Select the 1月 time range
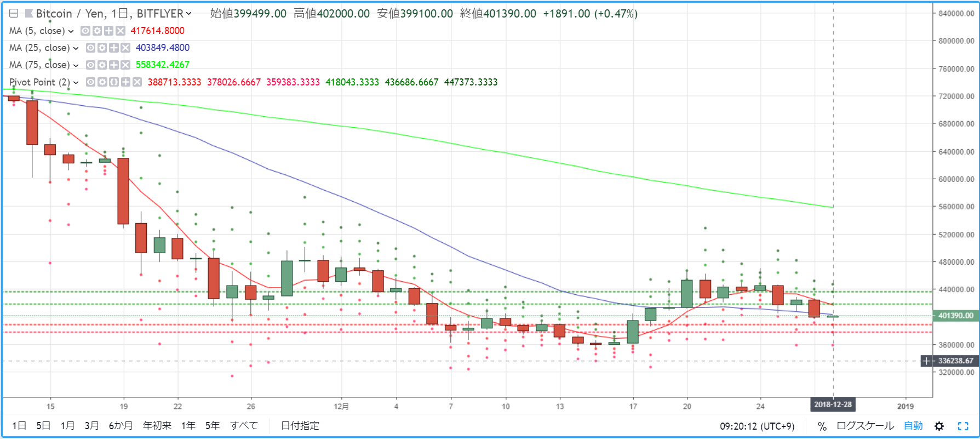 (x=68, y=425)
